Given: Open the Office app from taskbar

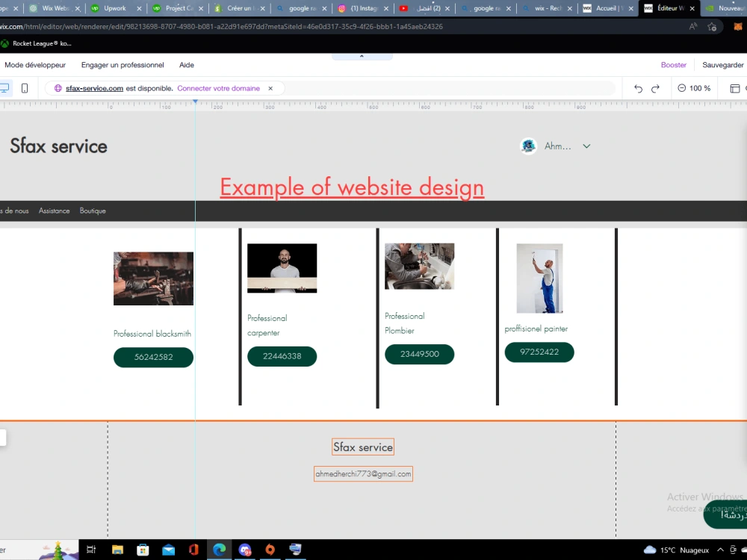Looking at the screenshot, I should [193, 550].
